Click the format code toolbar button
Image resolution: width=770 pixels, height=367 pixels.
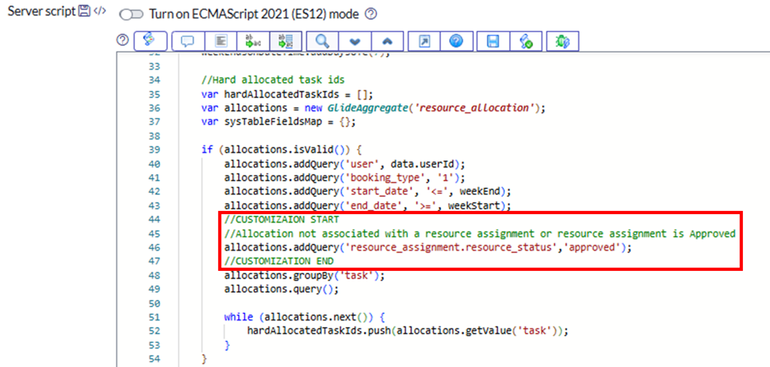(x=220, y=41)
